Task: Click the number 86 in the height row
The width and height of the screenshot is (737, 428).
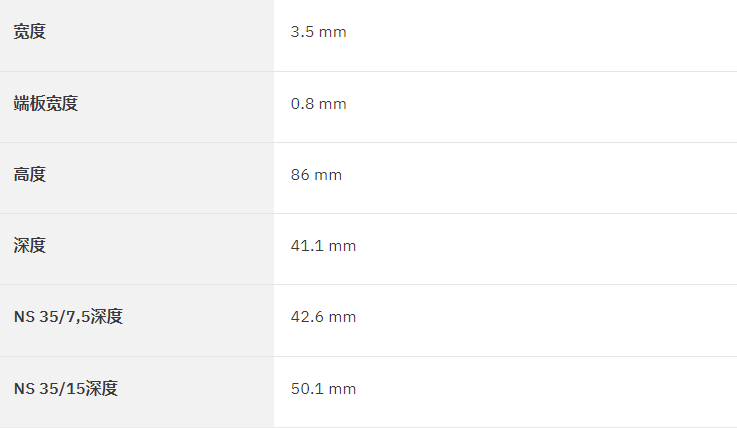Action: (x=300, y=175)
